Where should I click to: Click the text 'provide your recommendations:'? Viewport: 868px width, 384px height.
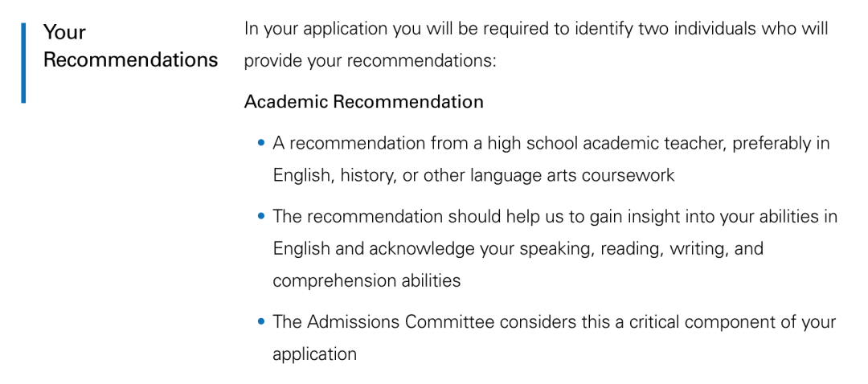click(x=370, y=60)
